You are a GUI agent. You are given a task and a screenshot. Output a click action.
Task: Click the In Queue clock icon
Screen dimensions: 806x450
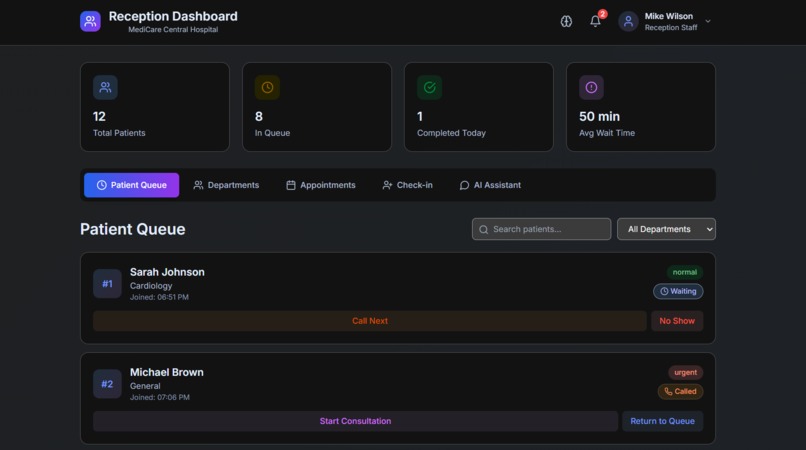pyautogui.click(x=267, y=87)
